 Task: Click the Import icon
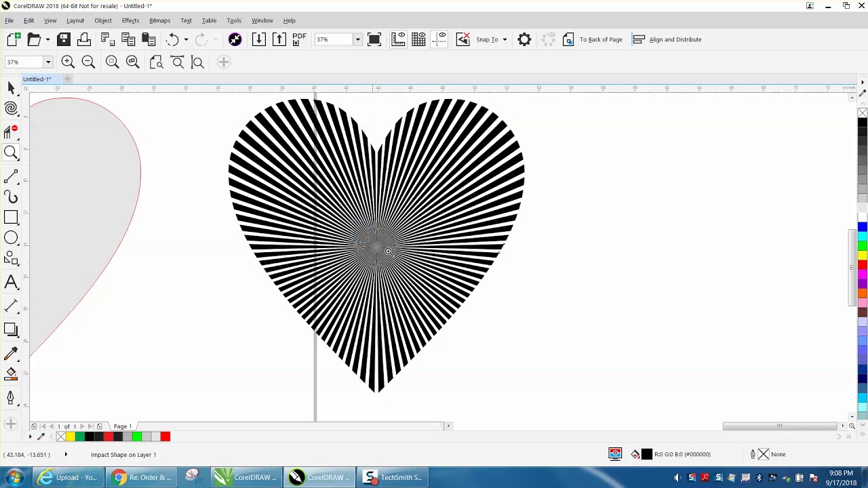pos(259,39)
